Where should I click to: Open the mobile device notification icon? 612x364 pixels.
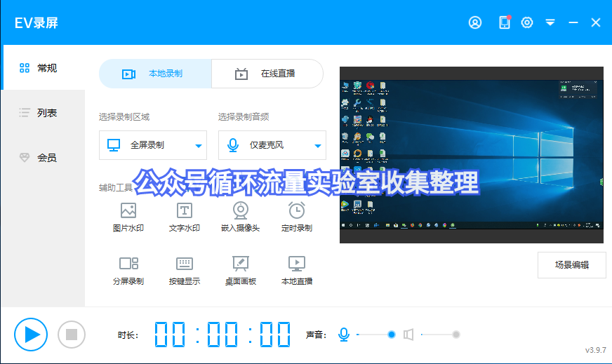point(505,22)
